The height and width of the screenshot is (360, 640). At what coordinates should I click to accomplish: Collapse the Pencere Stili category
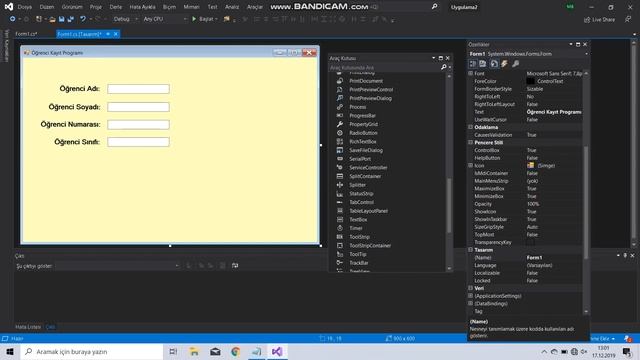470,142
